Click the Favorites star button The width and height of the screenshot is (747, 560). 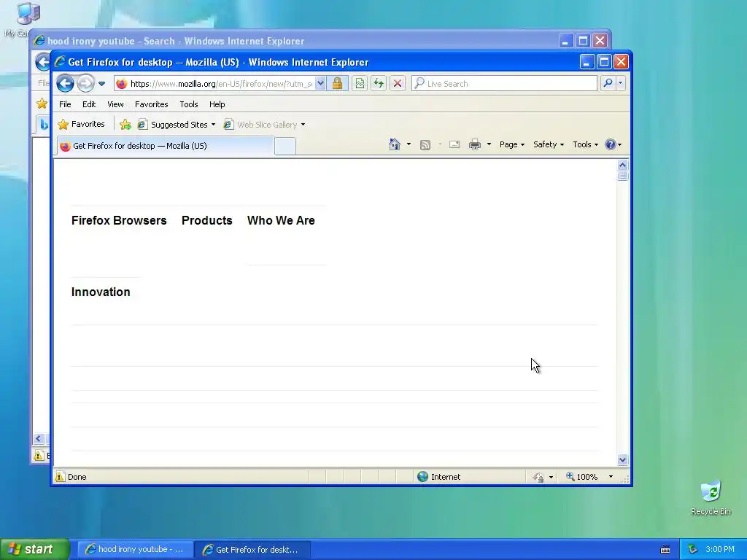click(81, 124)
